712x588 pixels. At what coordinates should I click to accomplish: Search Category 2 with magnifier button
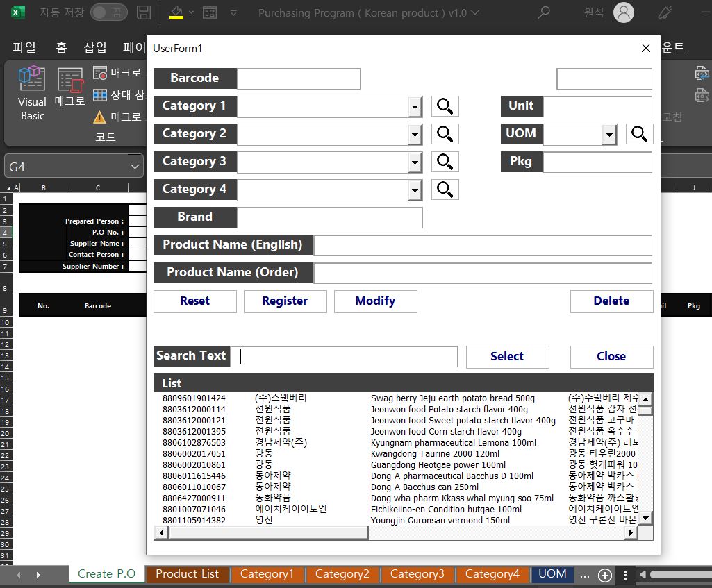[445, 134]
